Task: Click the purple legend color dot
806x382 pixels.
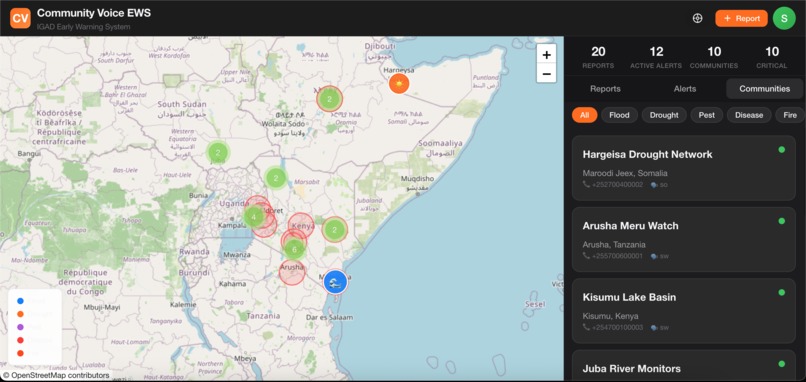Action: point(21,327)
